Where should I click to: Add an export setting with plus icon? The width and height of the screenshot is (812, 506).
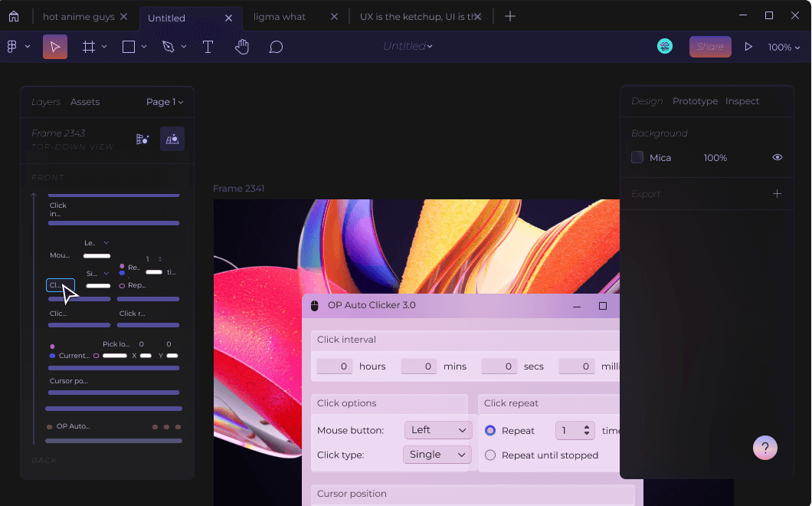pos(777,194)
